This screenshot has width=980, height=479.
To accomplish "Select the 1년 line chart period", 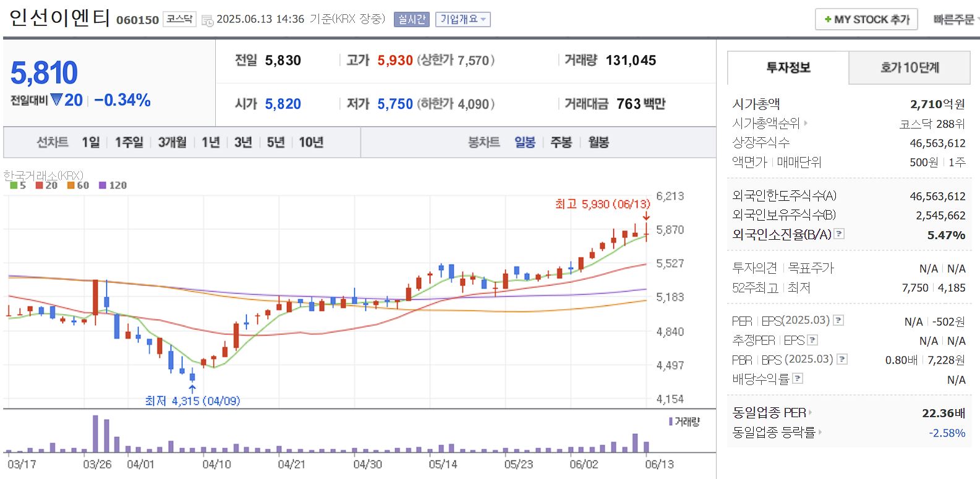I will [211, 143].
